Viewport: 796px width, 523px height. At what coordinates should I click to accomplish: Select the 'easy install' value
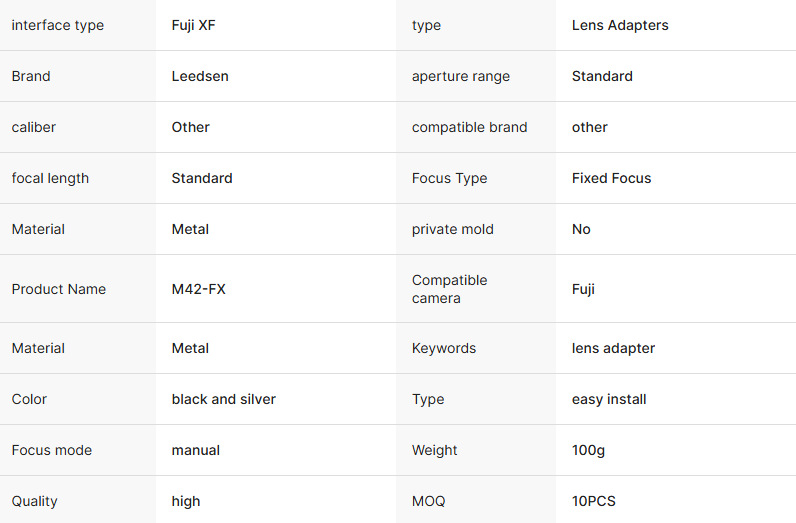(609, 399)
